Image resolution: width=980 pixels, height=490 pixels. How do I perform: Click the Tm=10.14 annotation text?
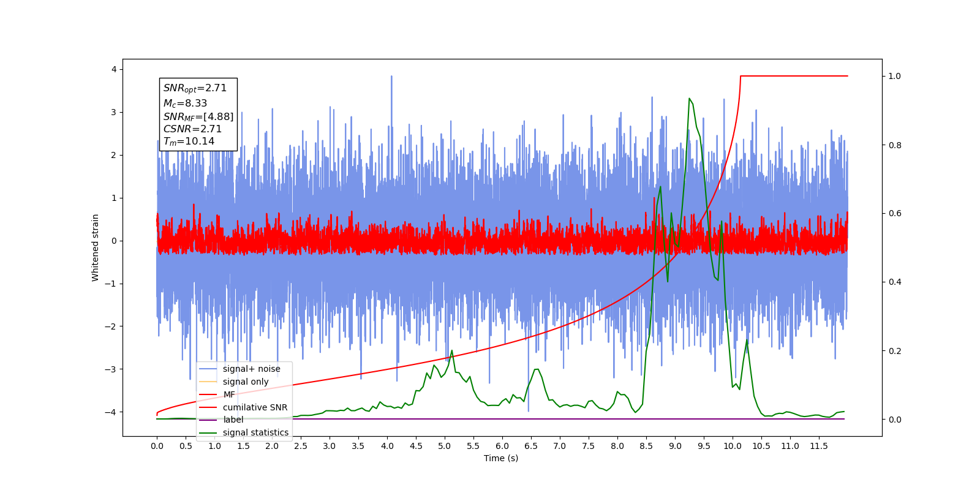(189, 141)
